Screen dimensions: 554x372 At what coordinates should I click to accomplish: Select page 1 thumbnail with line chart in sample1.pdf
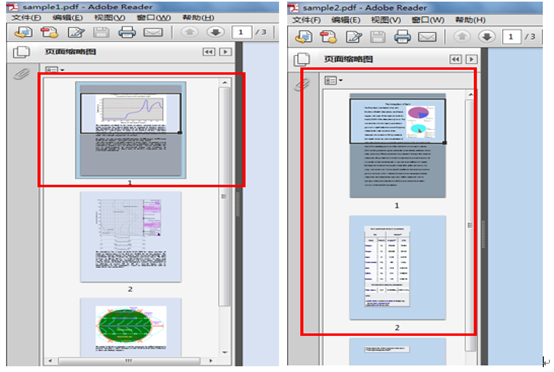coord(131,130)
